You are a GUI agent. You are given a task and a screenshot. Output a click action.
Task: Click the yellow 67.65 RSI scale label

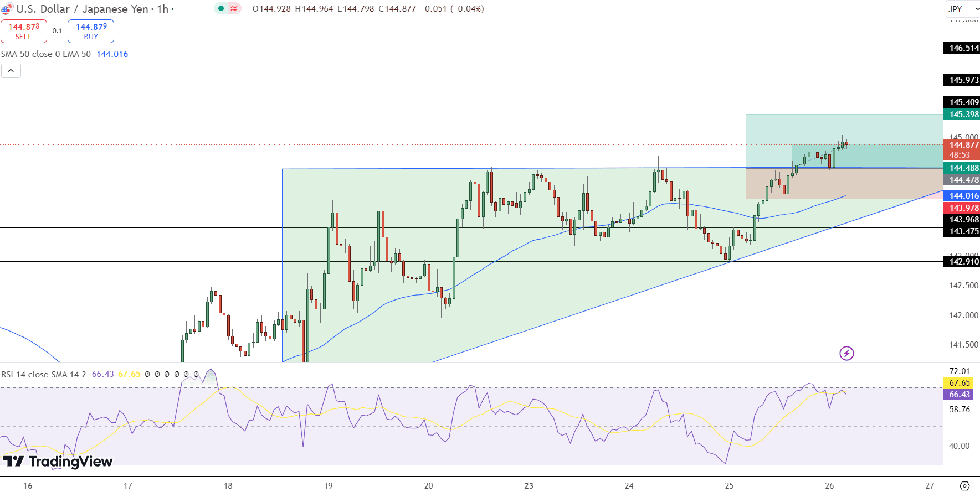pyautogui.click(x=960, y=383)
